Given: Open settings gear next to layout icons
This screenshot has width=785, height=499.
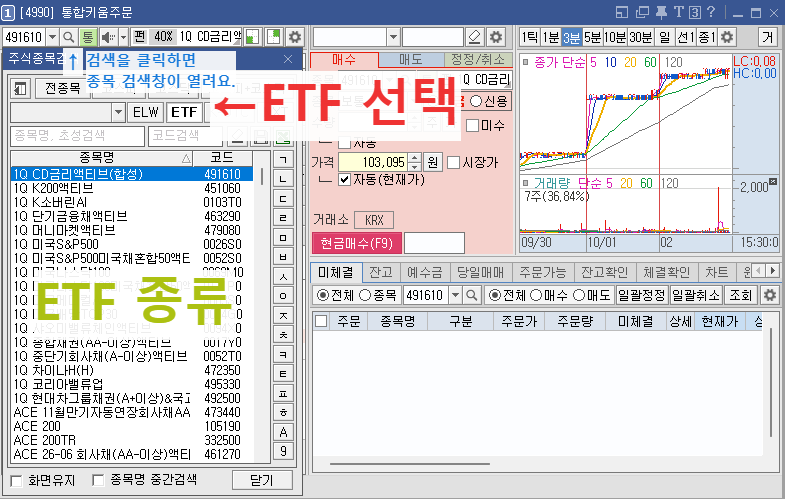Looking at the screenshot, I should point(295,37).
